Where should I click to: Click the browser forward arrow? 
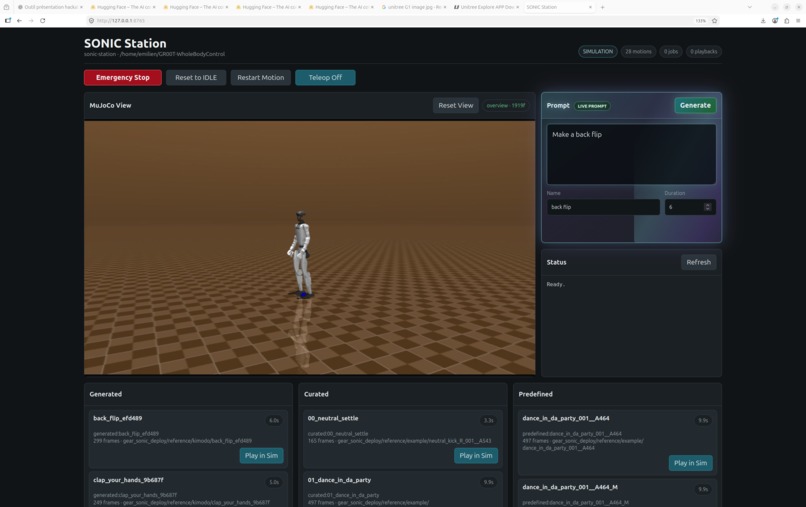31,21
